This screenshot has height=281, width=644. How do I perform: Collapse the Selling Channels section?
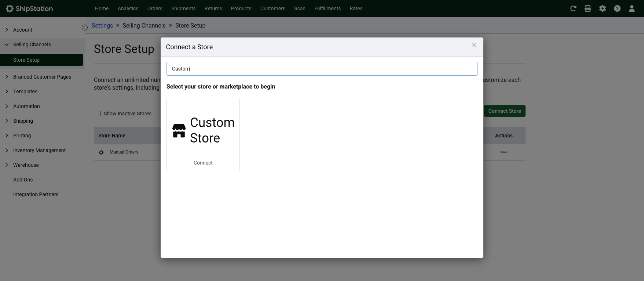pyautogui.click(x=32, y=44)
